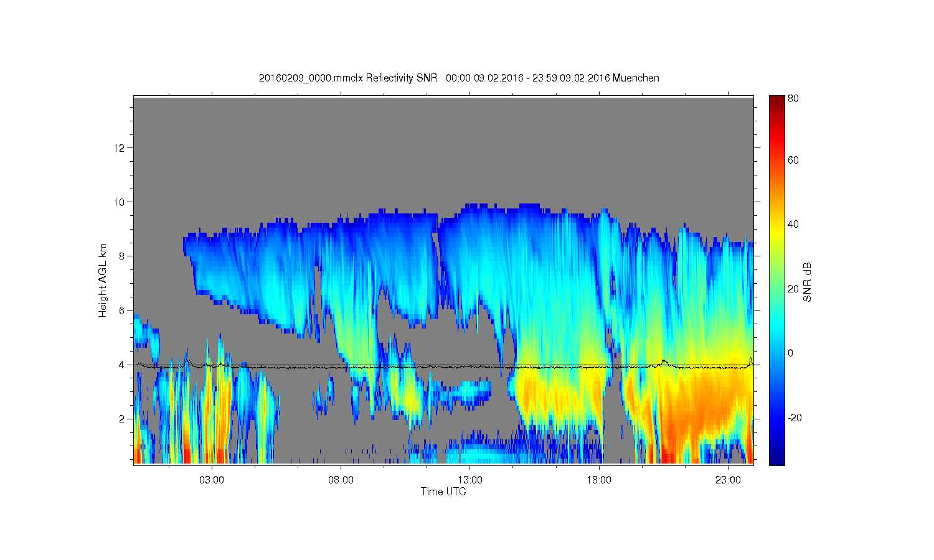Click the height tick label 2
934x560 pixels.
tap(123, 419)
